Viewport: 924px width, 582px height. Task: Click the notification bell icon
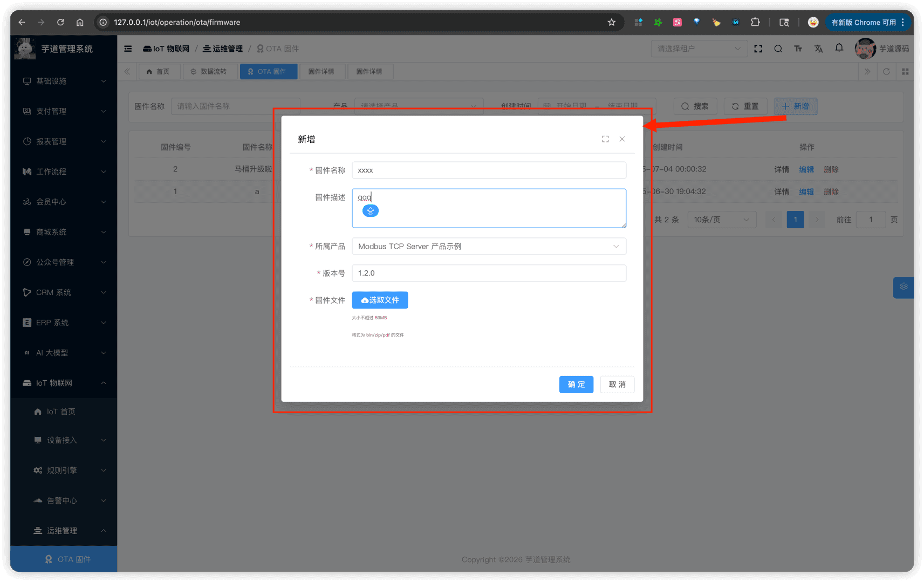click(x=839, y=48)
